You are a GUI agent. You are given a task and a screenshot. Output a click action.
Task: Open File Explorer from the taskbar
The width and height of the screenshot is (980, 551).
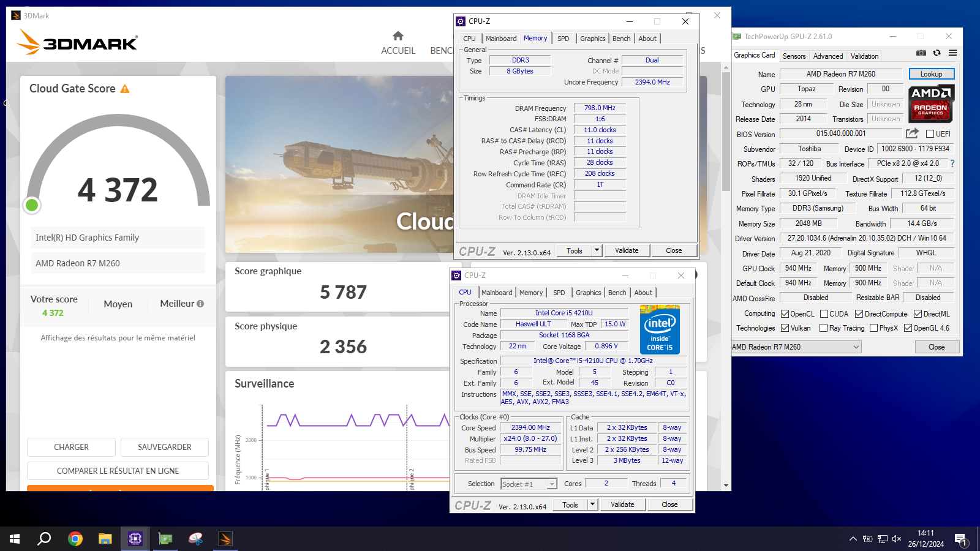coord(105,539)
